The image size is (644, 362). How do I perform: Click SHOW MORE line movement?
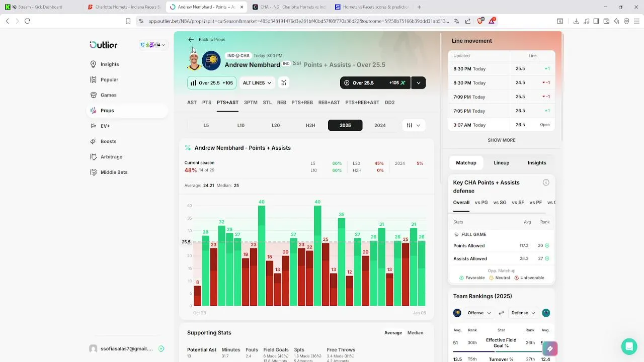point(501,140)
